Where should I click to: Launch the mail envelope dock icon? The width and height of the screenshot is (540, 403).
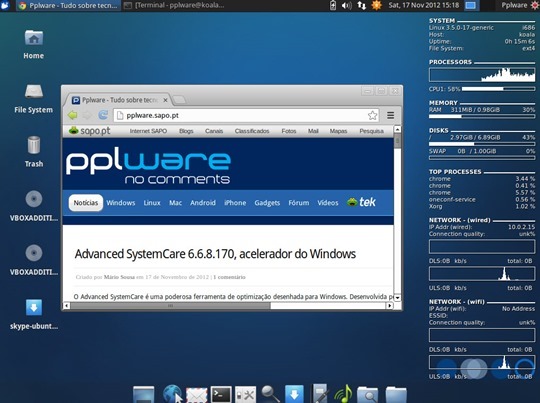click(197, 395)
